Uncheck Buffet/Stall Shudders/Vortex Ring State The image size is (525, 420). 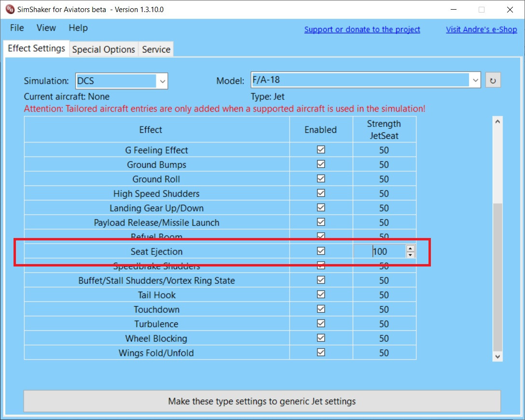coord(321,280)
